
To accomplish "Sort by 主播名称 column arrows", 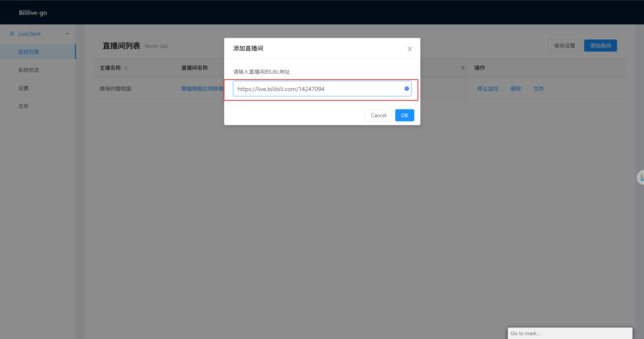I will [x=126, y=68].
